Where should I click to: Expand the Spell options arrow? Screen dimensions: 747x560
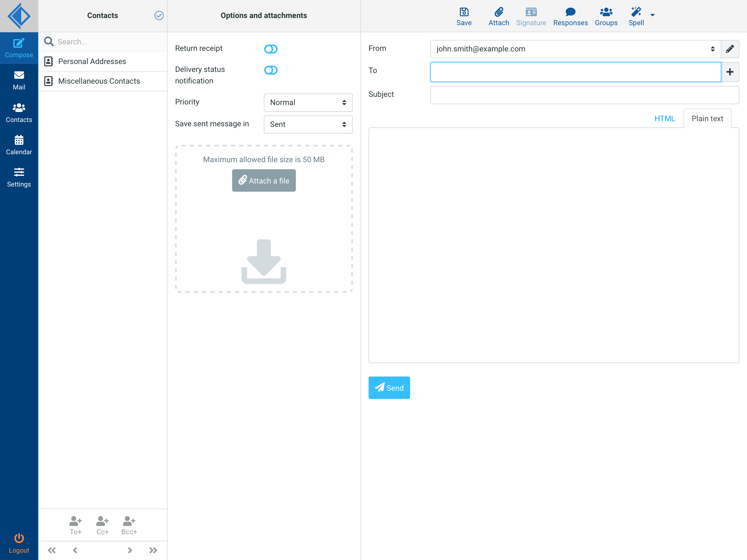pyautogui.click(x=652, y=15)
